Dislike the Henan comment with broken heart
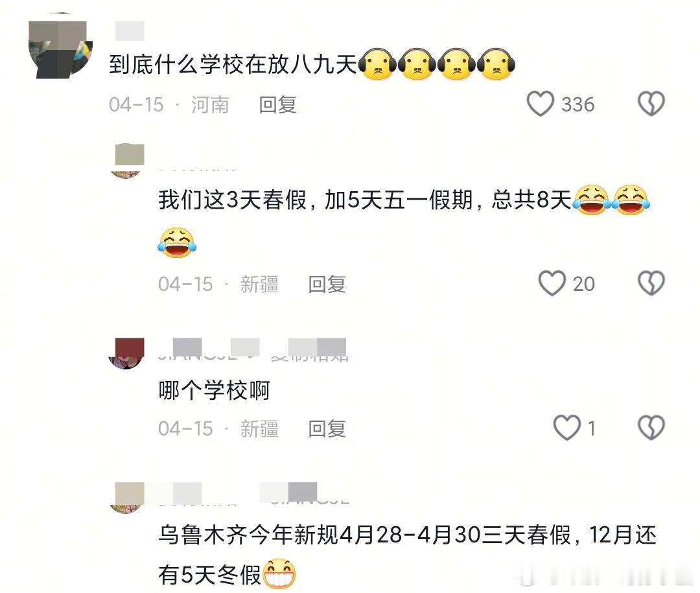The image size is (700, 593). (651, 104)
